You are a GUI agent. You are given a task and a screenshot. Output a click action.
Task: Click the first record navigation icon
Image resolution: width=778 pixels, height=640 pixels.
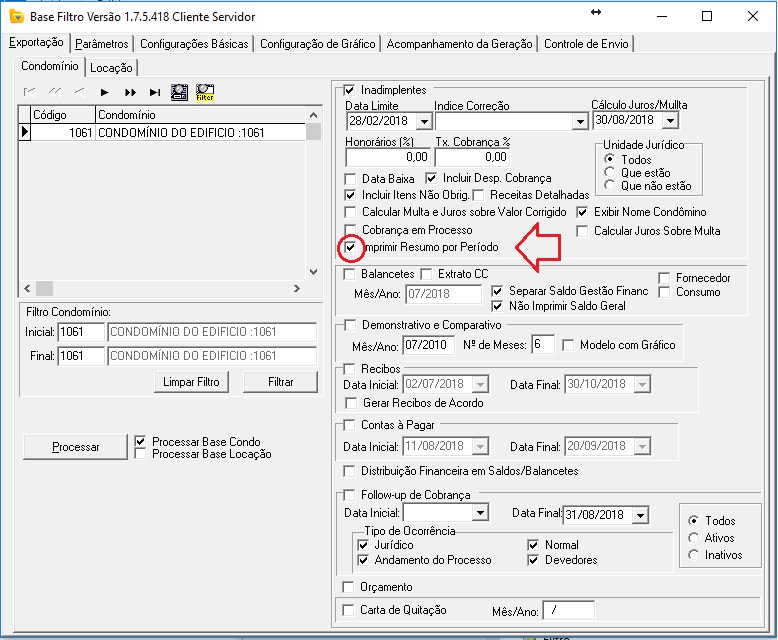point(29,92)
